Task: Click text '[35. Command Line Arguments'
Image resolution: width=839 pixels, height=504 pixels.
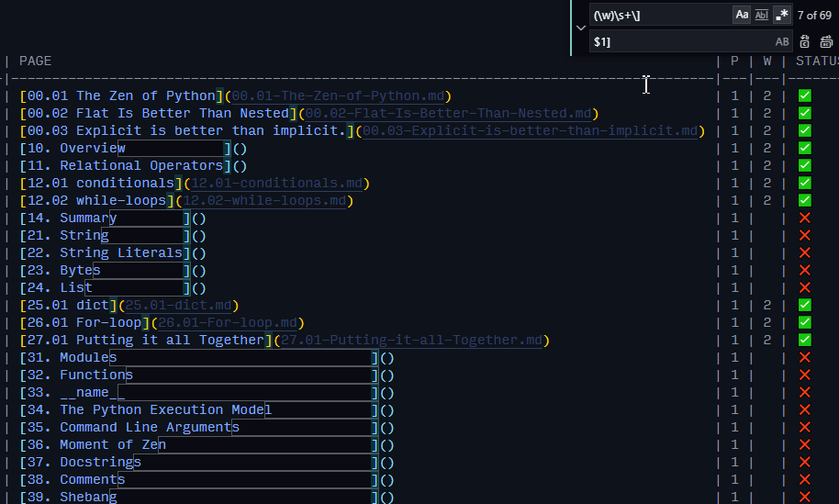Action: (x=129, y=428)
